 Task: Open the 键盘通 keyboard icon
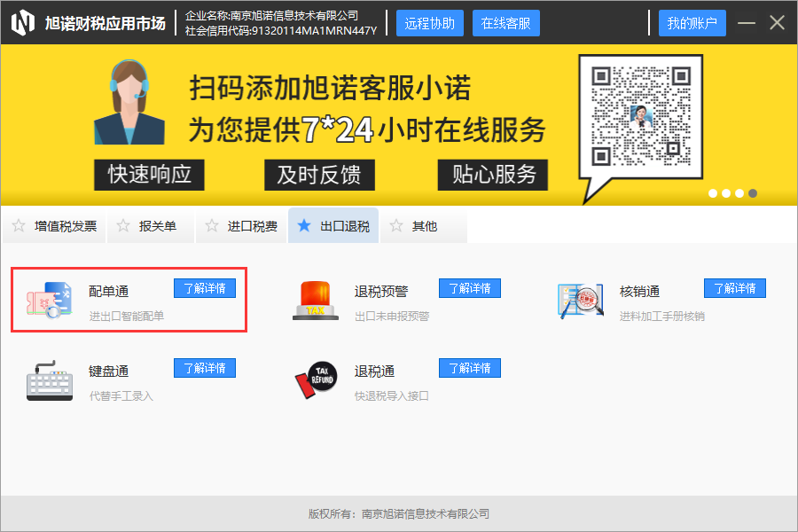pos(50,380)
